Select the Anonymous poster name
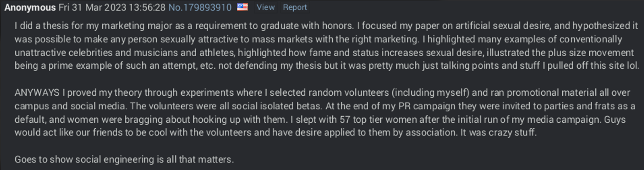The height and width of the screenshot is (170, 644). pyautogui.click(x=30, y=7)
